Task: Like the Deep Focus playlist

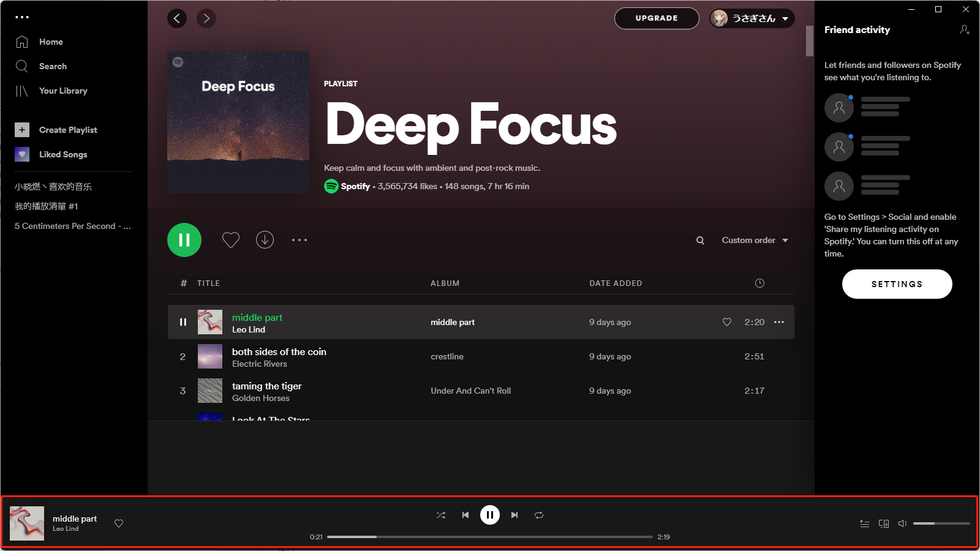Action: 231,240
